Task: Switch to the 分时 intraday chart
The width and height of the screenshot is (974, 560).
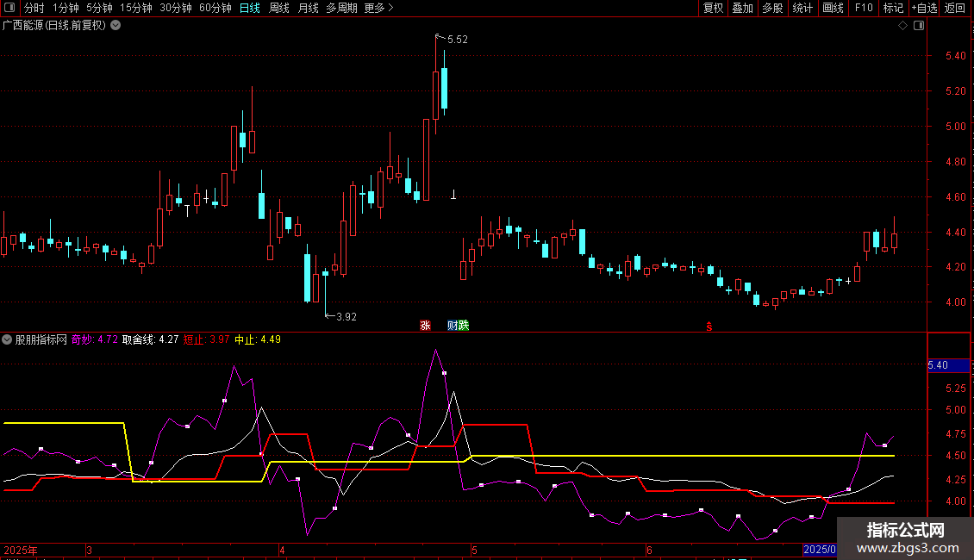Action: [x=34, y=8]
